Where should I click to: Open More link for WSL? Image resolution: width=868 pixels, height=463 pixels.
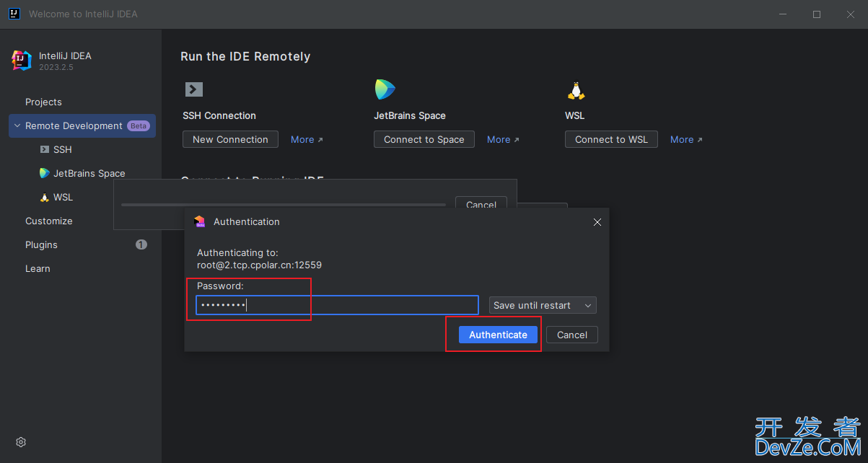(x=686, y=140)
